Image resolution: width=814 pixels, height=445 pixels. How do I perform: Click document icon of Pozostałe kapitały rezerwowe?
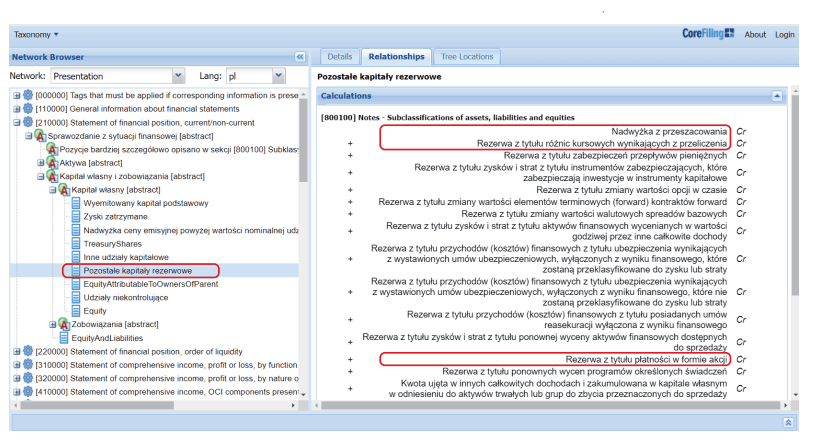(76, 271)
